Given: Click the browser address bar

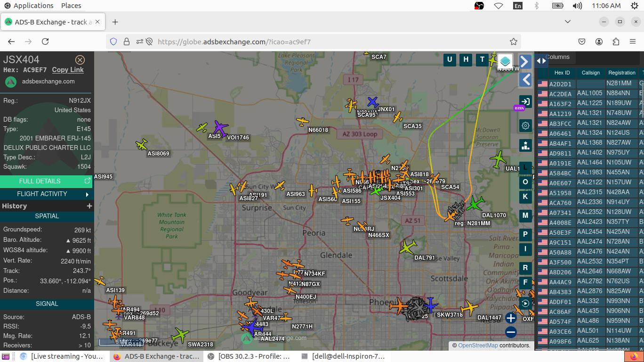Looking at the screenshot, I should (314, 41).
